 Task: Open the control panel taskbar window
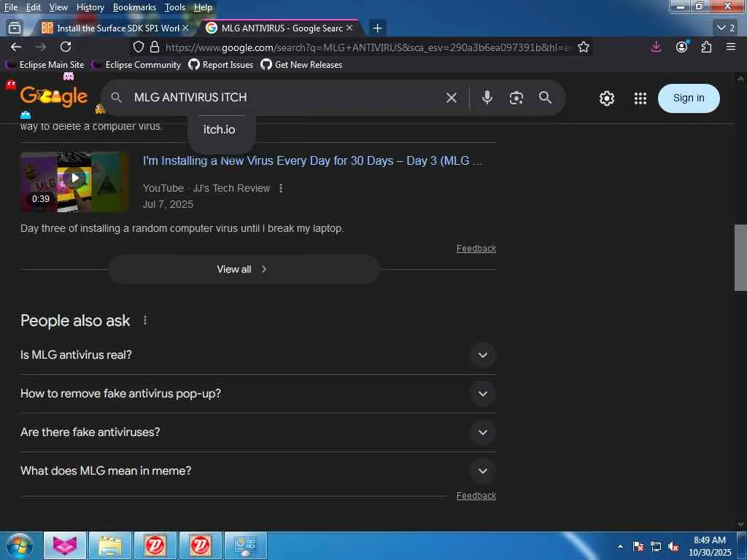click(x=245, y=545)
